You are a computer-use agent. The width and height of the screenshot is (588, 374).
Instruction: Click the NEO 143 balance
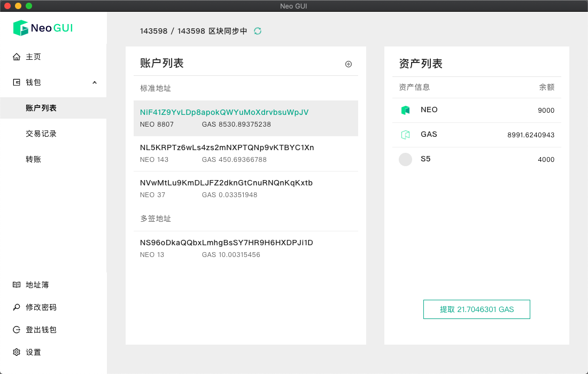click(154, 160)
